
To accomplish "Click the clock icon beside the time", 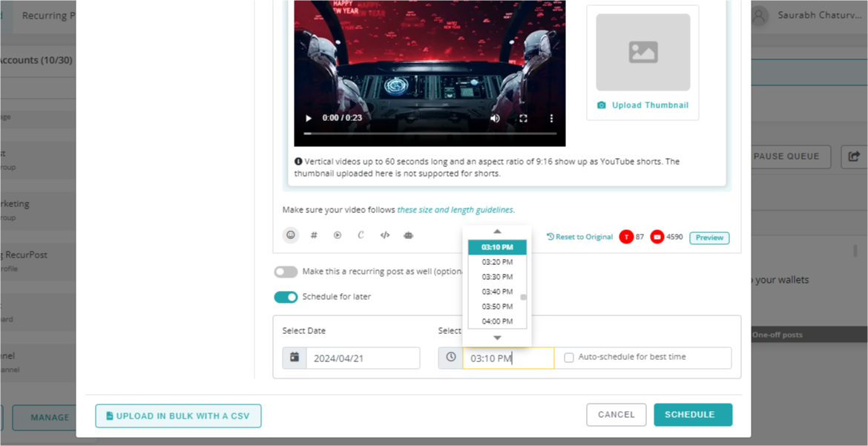I will pyautogui.click(x=450, y=358).
